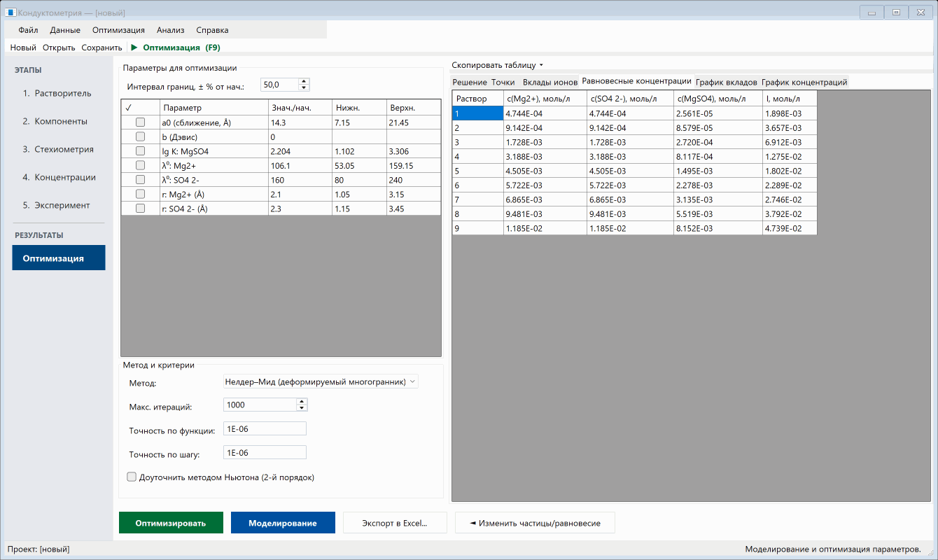View the График концентраций tab
This screenshot has width=938, height=560.
click(804, 82)
